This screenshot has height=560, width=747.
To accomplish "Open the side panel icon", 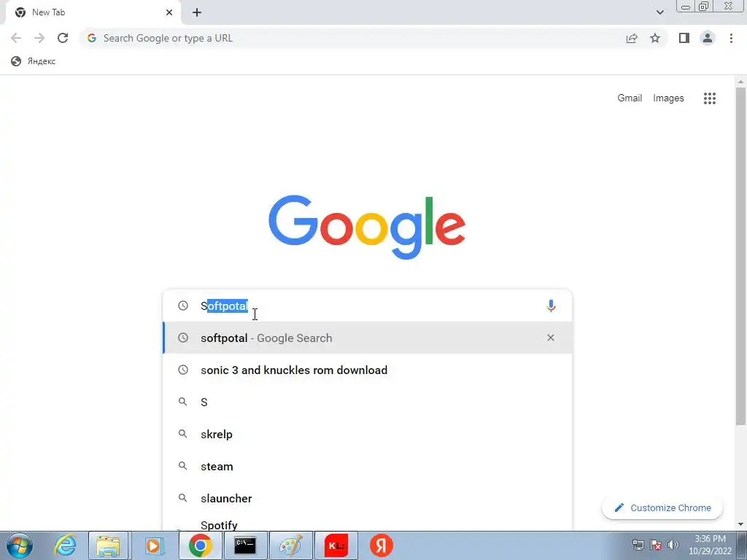I will click(684, 38).
